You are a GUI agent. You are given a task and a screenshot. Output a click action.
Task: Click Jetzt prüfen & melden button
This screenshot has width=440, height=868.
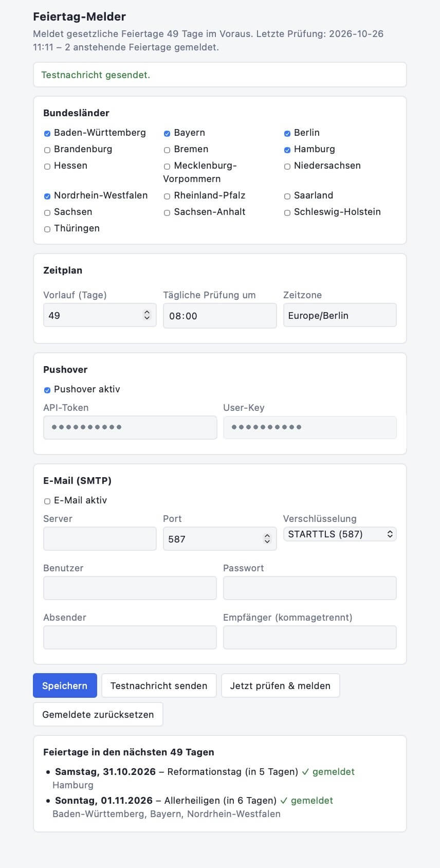tap(280, 685)
